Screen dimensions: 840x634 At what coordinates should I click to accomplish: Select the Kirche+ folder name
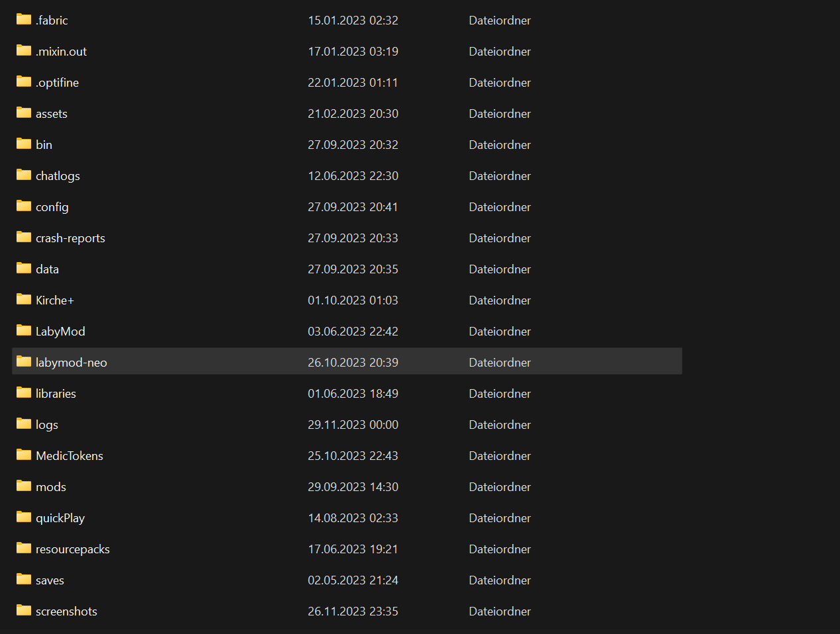[x=55, y=300]
